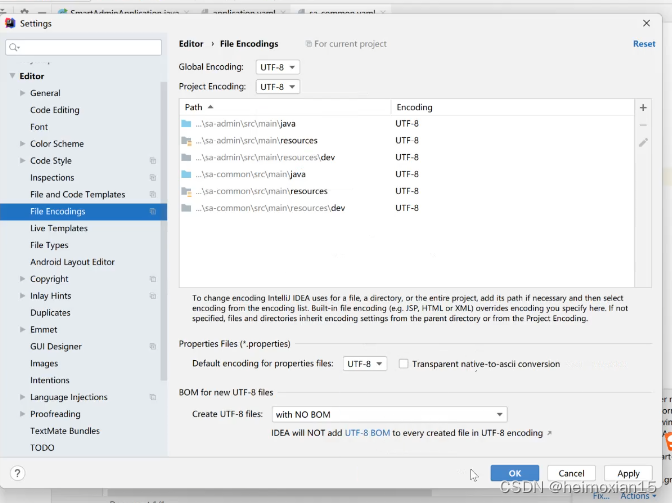Click the remove path minus icon

tap(643, 125)
